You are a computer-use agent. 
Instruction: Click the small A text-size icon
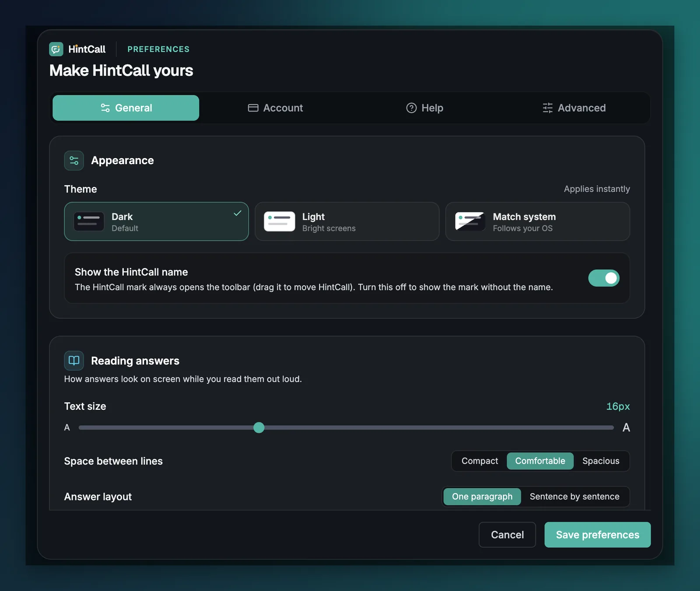point(67,427)
